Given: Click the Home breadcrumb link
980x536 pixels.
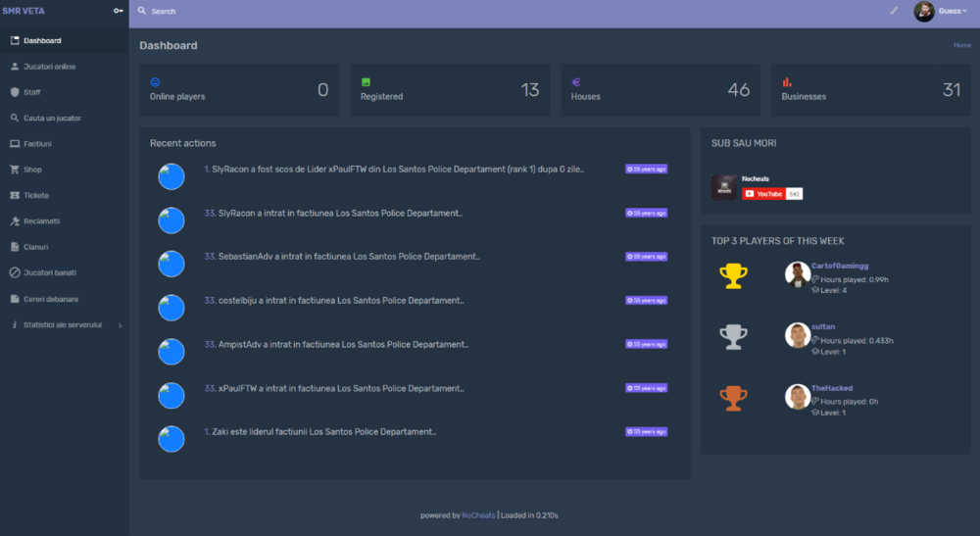Looking at the screenshot, I should (962, 46).
